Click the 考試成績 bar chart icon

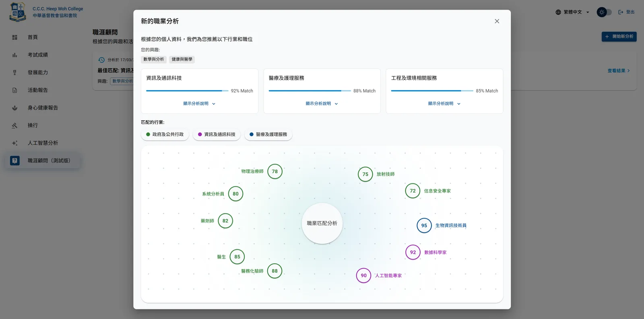click(15, 55)
